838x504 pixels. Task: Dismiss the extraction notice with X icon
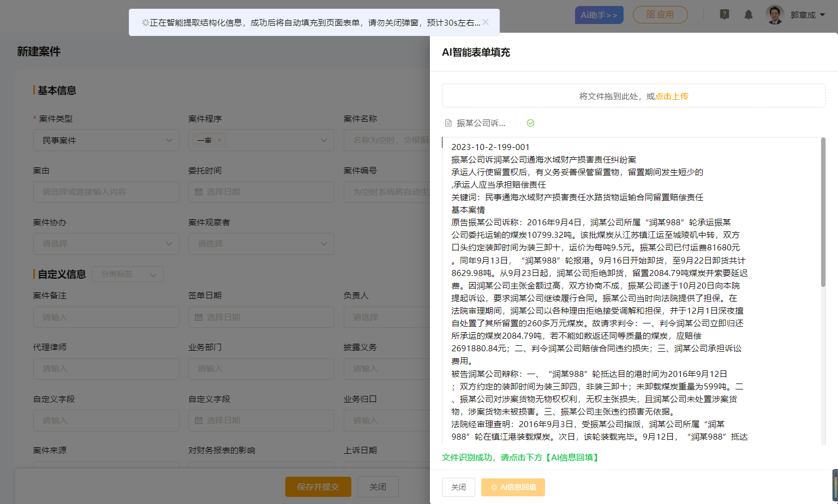[x=486, y=22]
